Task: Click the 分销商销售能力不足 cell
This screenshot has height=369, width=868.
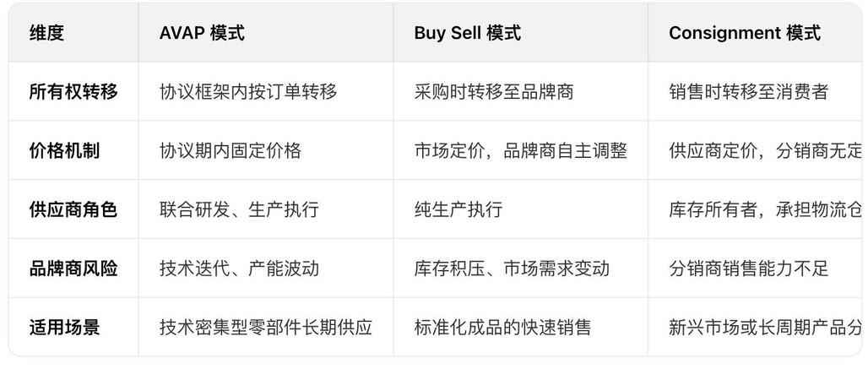Action: click(x=748, y=269)
